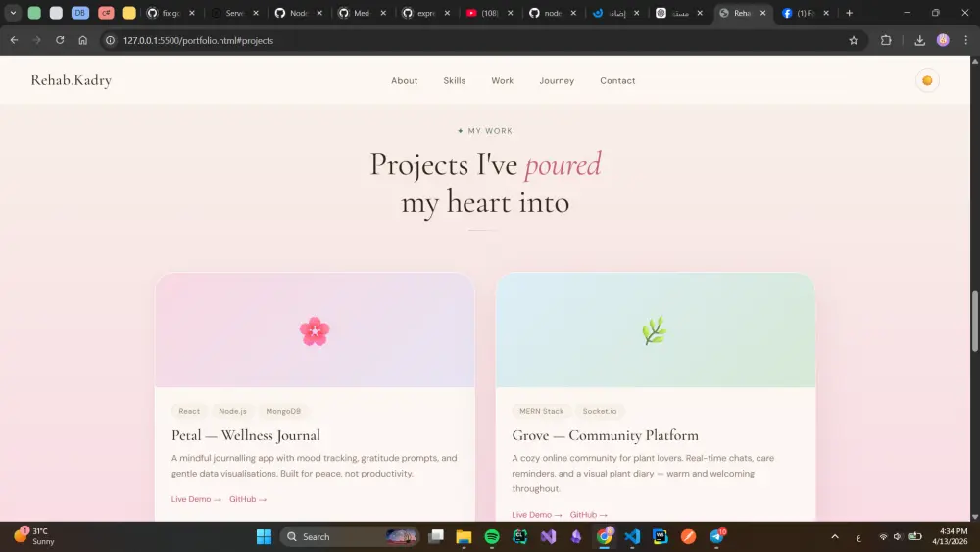The height and width of the screenshot is (552, 980).
Task: Open the pinned DB tab
Action: click(80, 13)
